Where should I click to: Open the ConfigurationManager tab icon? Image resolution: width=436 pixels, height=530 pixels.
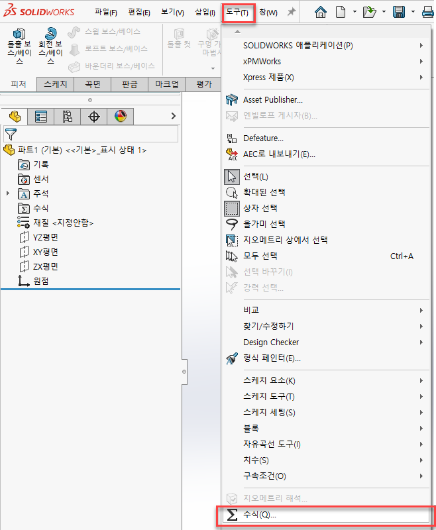(x=67, y=117)
